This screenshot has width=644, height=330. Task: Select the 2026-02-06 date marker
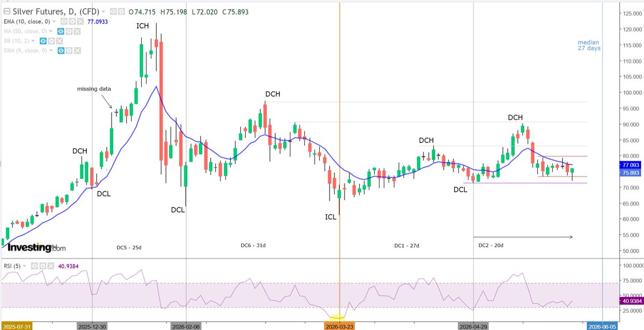pos(186,326)
